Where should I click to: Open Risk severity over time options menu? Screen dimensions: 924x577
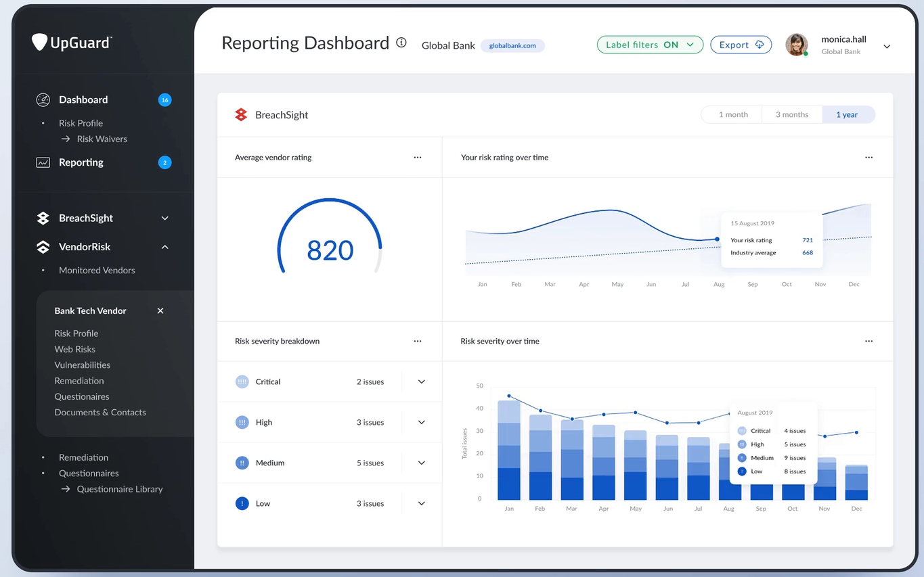coord(868,341)
